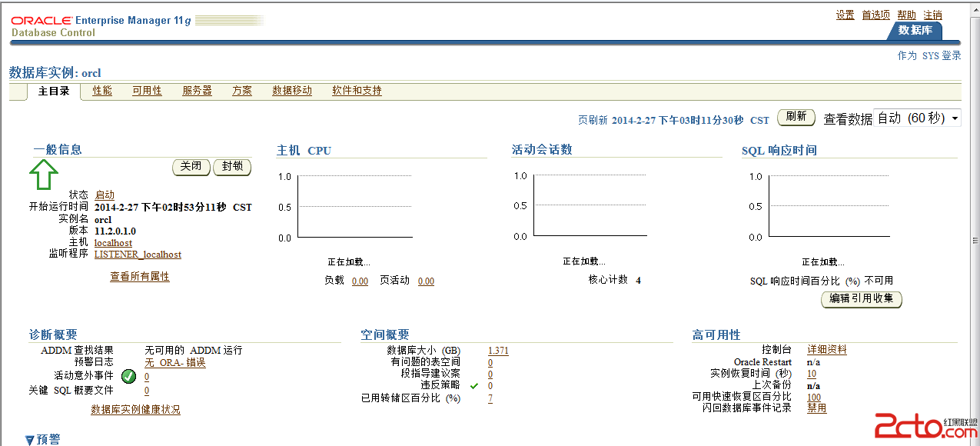Go to the 可用性 tab

(147, 91)
